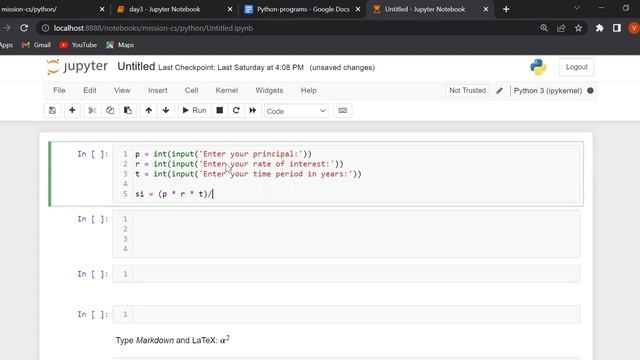
Task: Switch to the mission-cs/python browser tab
Action: (x=29, y=9)
